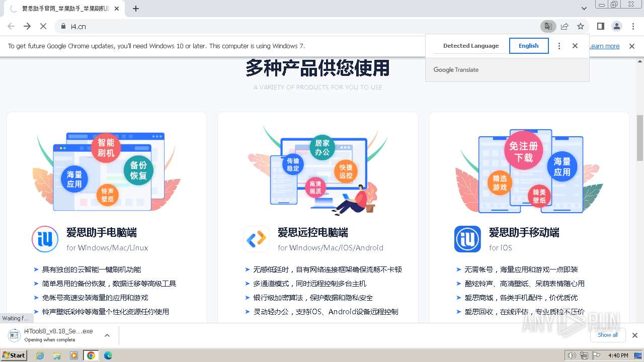Click the i4Tools8_v8.18 download item
Screen dimensions: 644x362
[58, 335]
